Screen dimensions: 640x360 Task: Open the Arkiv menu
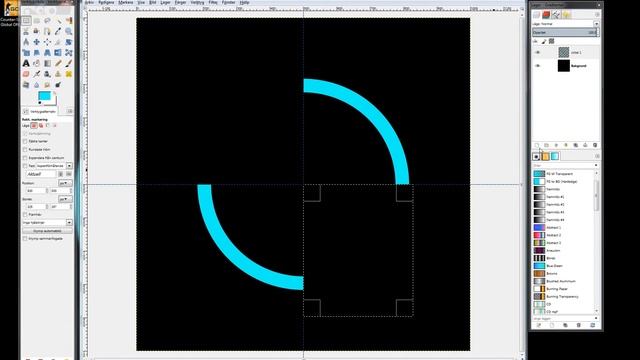89,2
